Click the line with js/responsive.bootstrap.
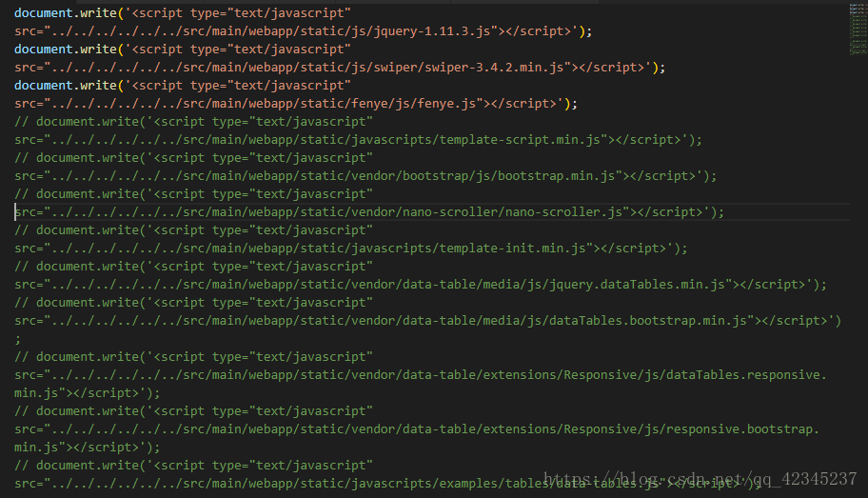The height and width of the screenshot is (498, 868). coord(417,429)
